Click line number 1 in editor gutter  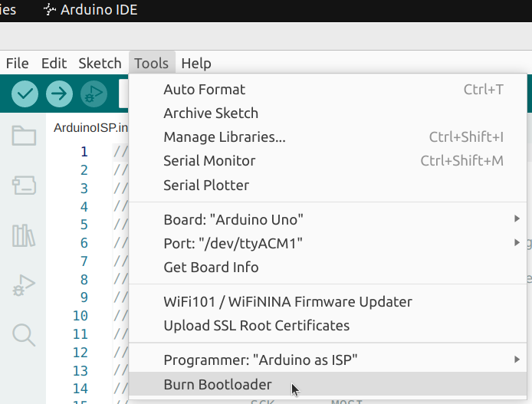pyautogui.click(x=84, y=152)
